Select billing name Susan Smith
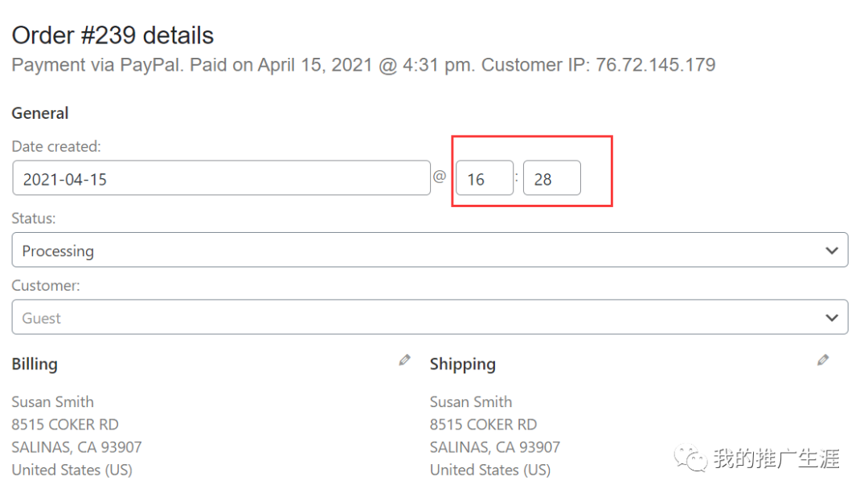Screen dimensions: 868x497 tap(52, 401)
